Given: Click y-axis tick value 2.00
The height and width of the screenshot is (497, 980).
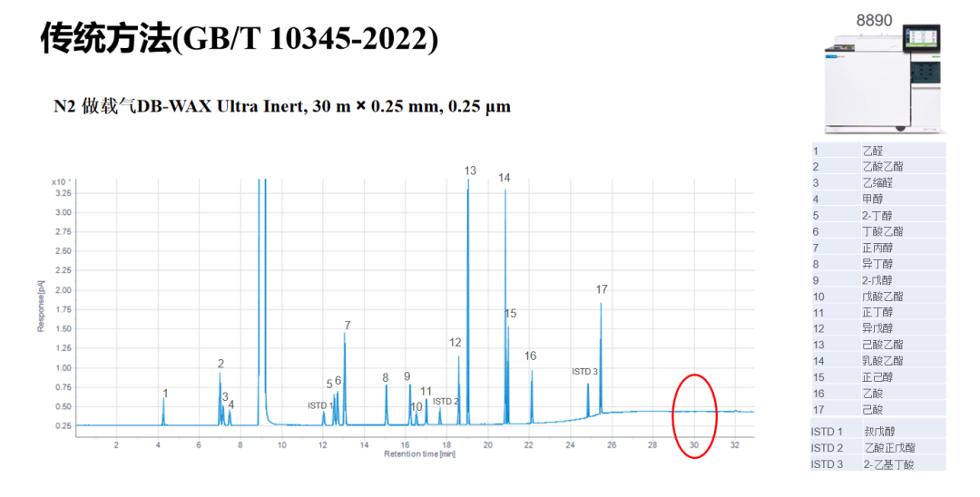Looking at the screenshot, I should [x=64, y=290].
